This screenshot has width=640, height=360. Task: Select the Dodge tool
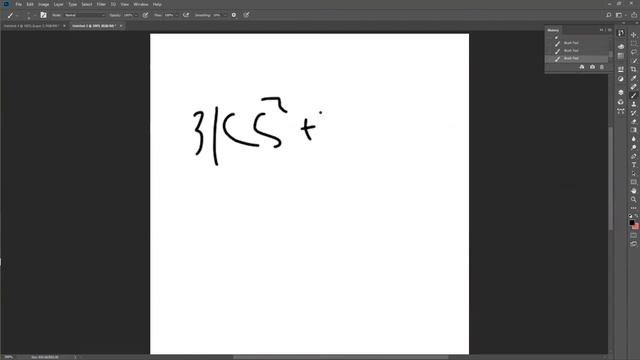633,147
